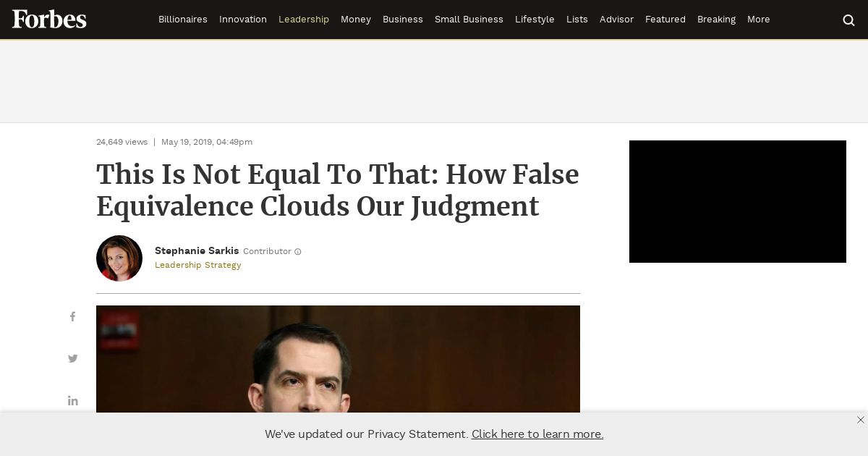Screen dimensions: 868x456
Task: Open the search magnifier icon
Action: pyautogui.click(x=849, y=20)
